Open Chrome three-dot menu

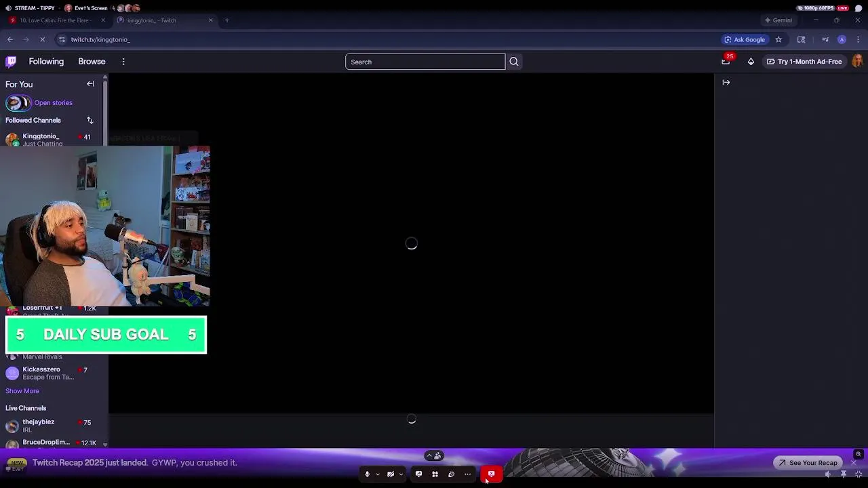[x=858, y=39]
